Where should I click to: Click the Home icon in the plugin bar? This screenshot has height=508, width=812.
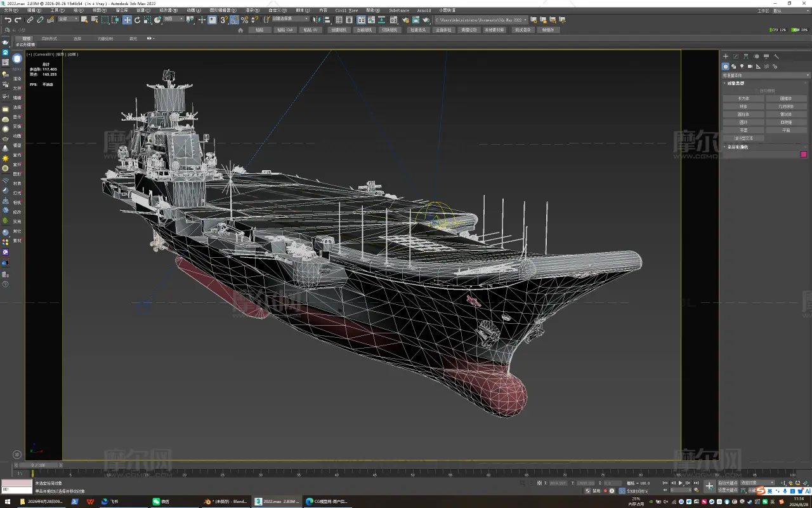240,30
